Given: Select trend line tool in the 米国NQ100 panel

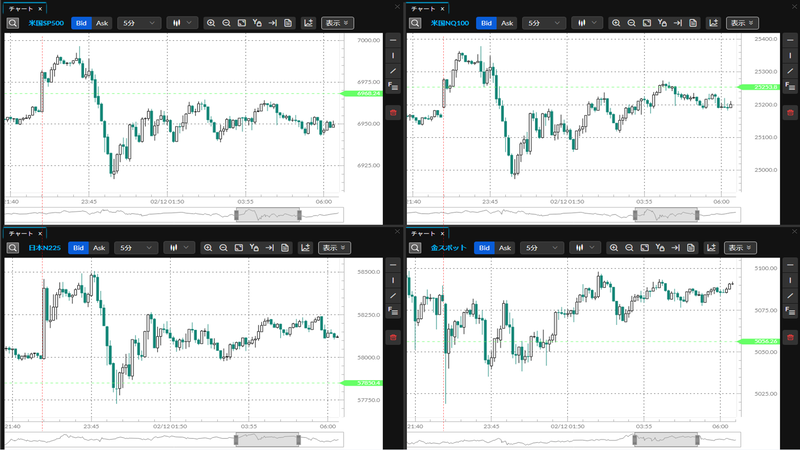Looking at the screenshot, I should (790, 71).
